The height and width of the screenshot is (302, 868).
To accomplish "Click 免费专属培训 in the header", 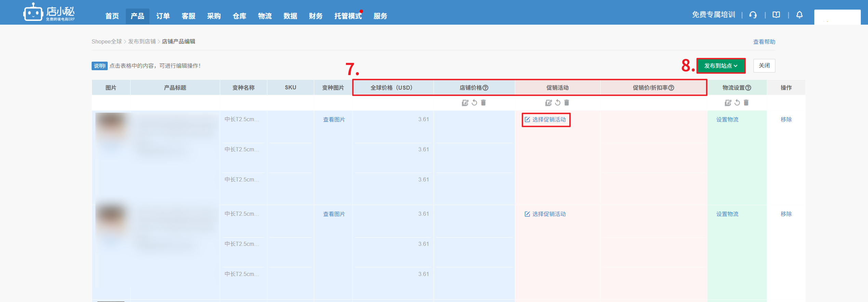I will (713, 15).
